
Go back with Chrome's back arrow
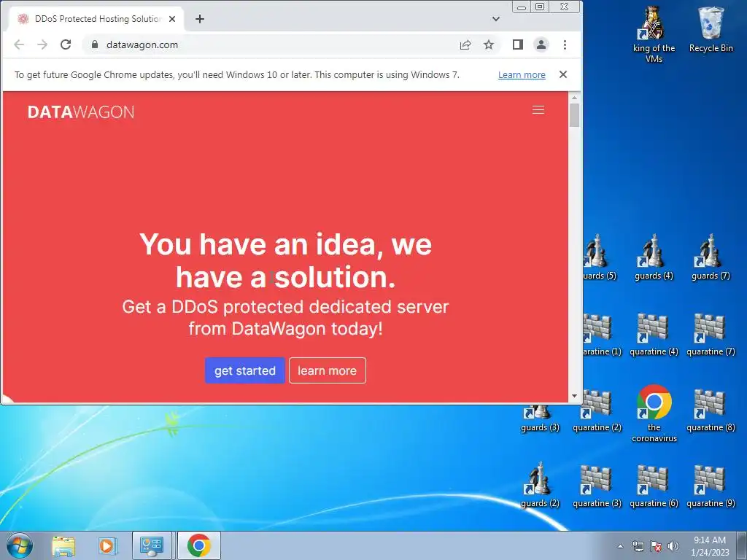(x=19, y=44)
